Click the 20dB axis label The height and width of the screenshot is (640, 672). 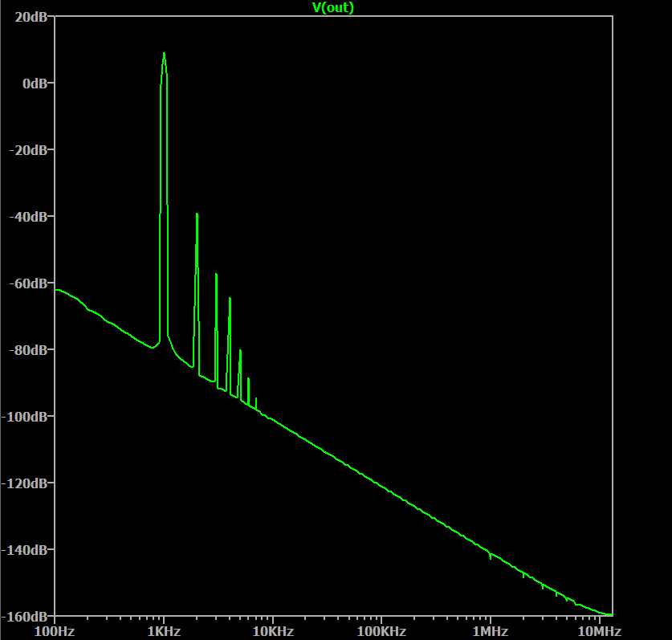click(x=31, y=17)
